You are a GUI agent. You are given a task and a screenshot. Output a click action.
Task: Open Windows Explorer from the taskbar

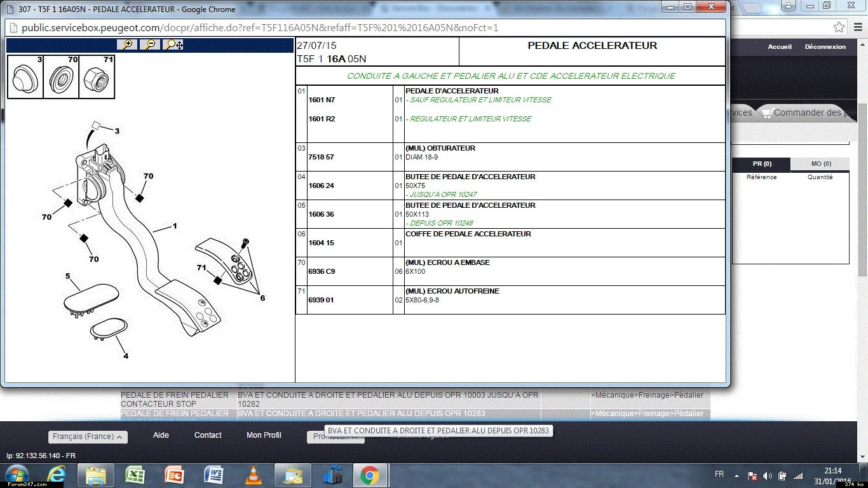pos(95,475)
